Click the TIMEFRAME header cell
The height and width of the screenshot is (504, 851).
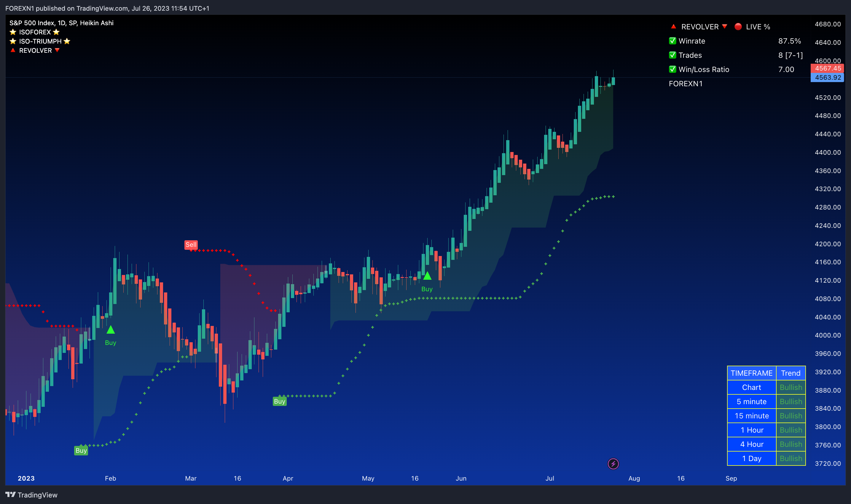pos(751,373)
